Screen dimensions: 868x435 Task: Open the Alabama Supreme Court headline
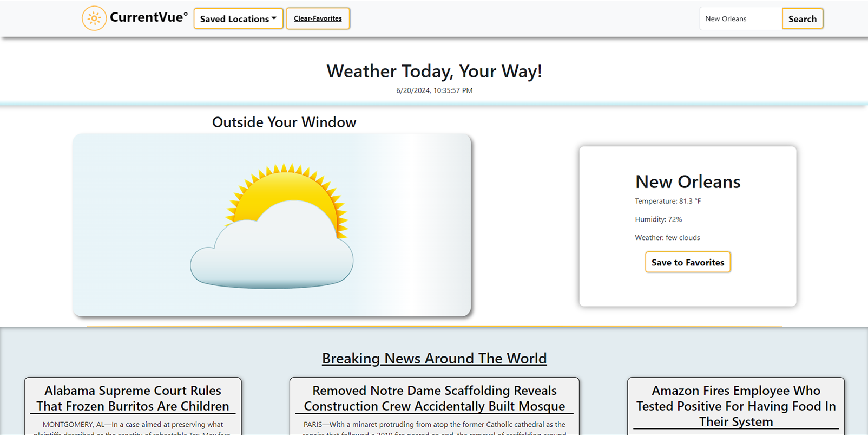point(133,398)
